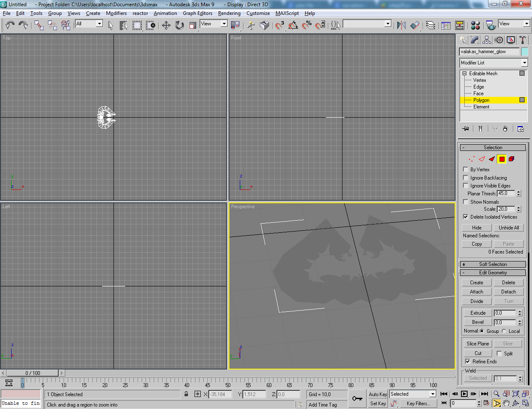Redo with the toolbar arrow
The height and width of the screenshot is (409, 532).
pyautogui.click(x=23, y=25)
